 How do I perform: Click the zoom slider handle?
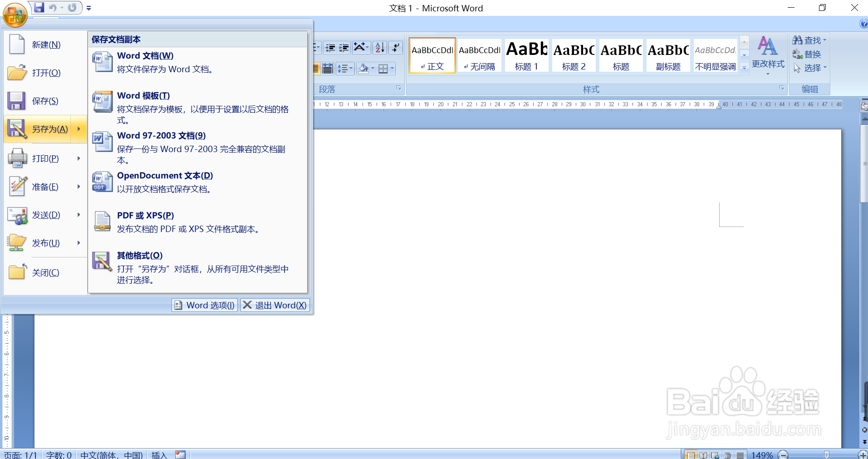pos(827,454)
